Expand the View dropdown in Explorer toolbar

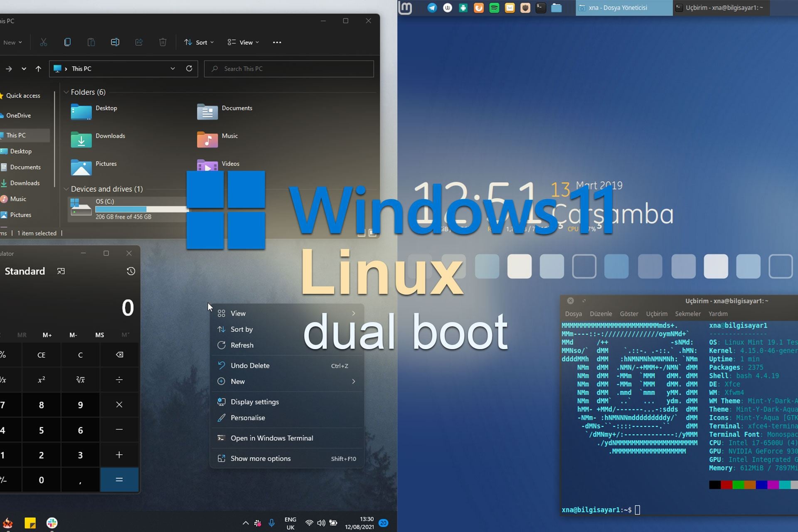click(244, 42)
